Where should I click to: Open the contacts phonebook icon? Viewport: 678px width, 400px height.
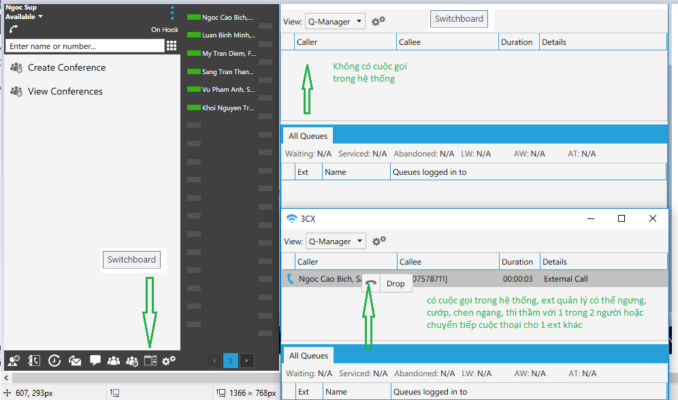pyautogui.click(x=33, y=360)
